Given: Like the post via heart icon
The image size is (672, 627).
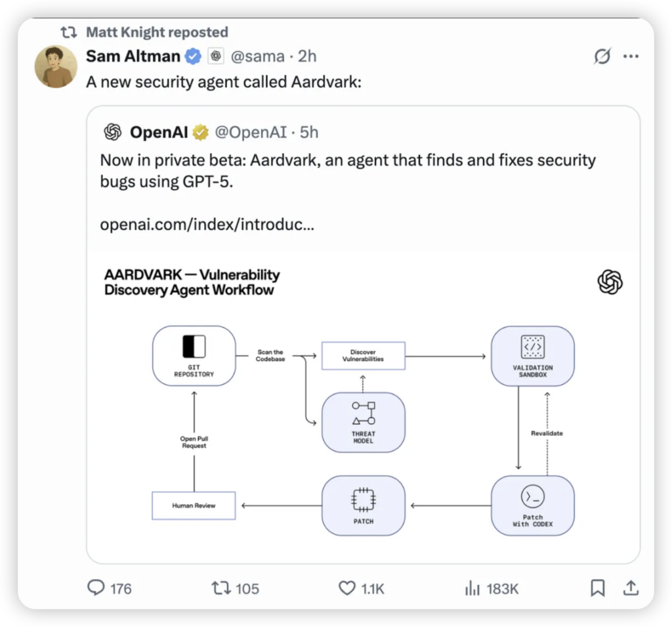Looking at the screenshot, I should point(346,588).
